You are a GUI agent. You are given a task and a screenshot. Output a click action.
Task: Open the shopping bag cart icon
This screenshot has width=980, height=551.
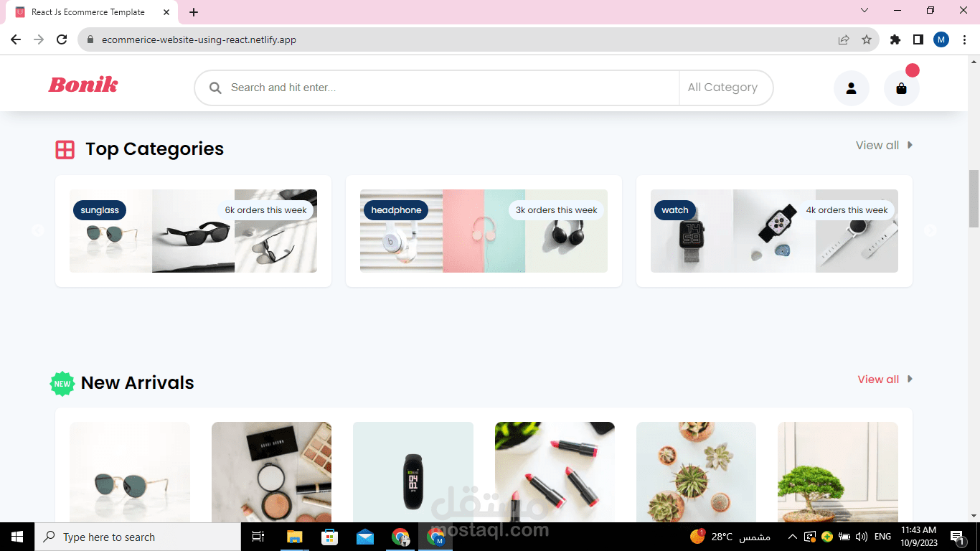(902, 88)
